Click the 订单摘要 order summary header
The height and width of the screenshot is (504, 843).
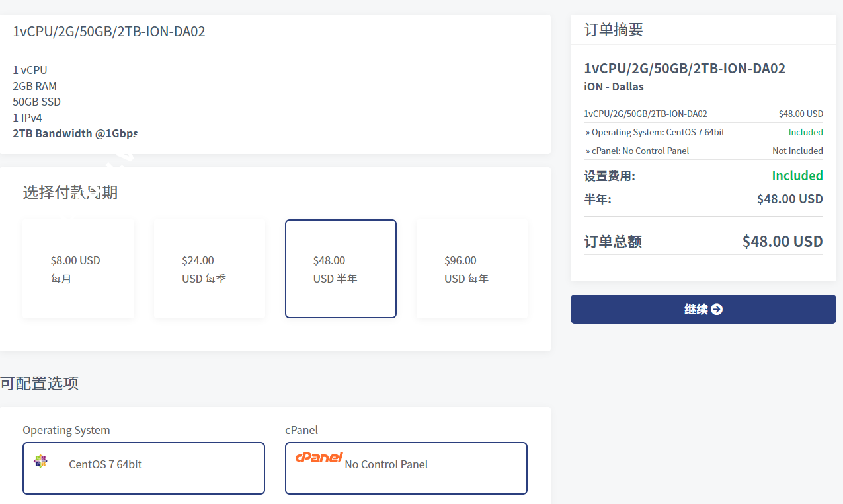[x=614, y=30]
